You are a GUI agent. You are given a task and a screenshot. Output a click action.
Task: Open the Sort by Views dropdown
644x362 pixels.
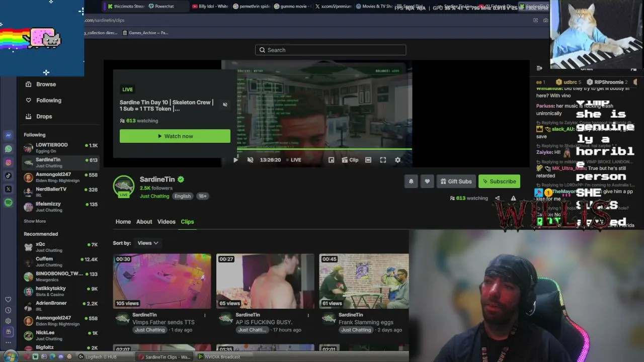148,243
